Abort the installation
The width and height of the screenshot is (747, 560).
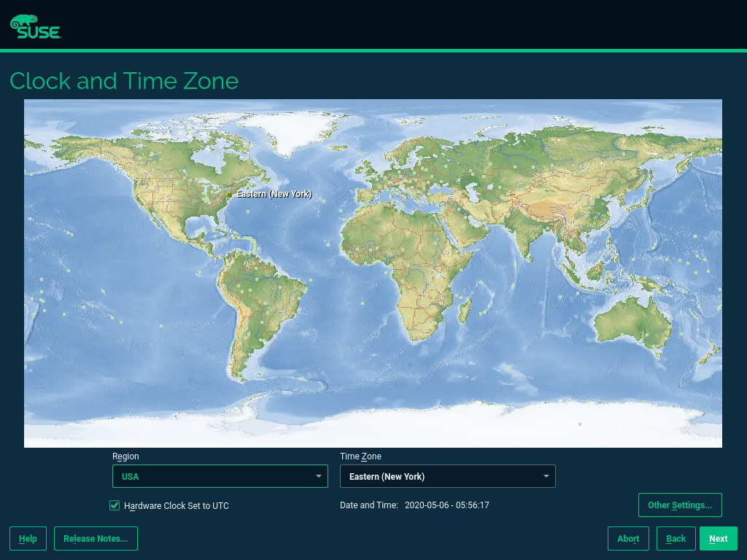[628, 539]
